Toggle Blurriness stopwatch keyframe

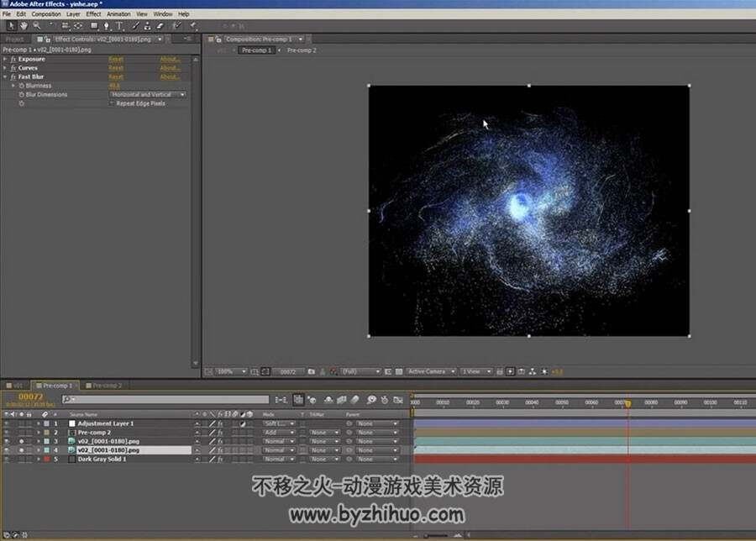[21, 86]
